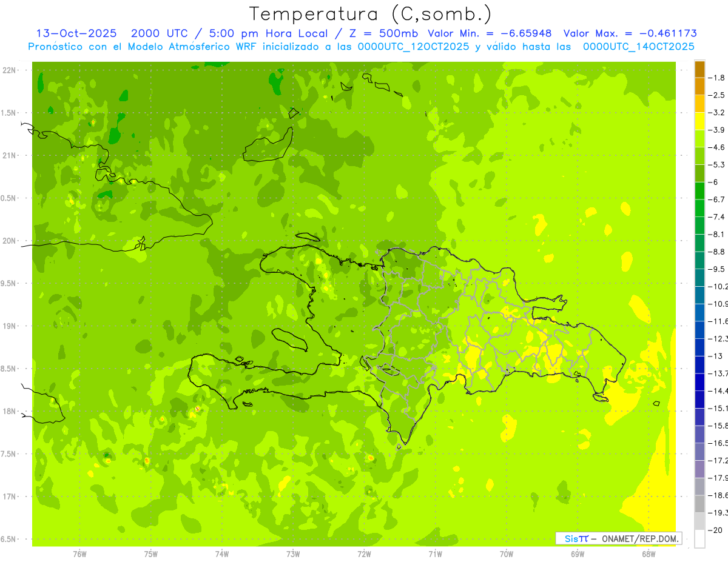Click the "68W" longitude label
This screenshot has height=562, width=728.
click(x=649, y=554)
